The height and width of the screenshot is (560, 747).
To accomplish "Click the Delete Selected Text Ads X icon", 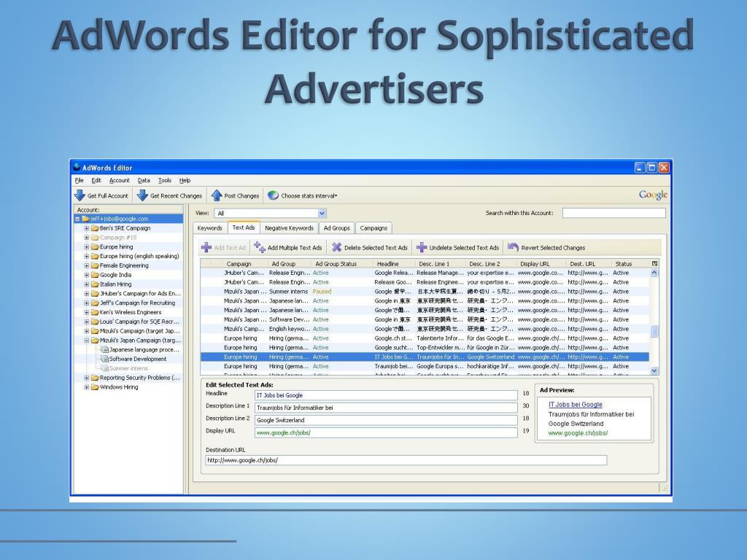I will click(337, 247).
